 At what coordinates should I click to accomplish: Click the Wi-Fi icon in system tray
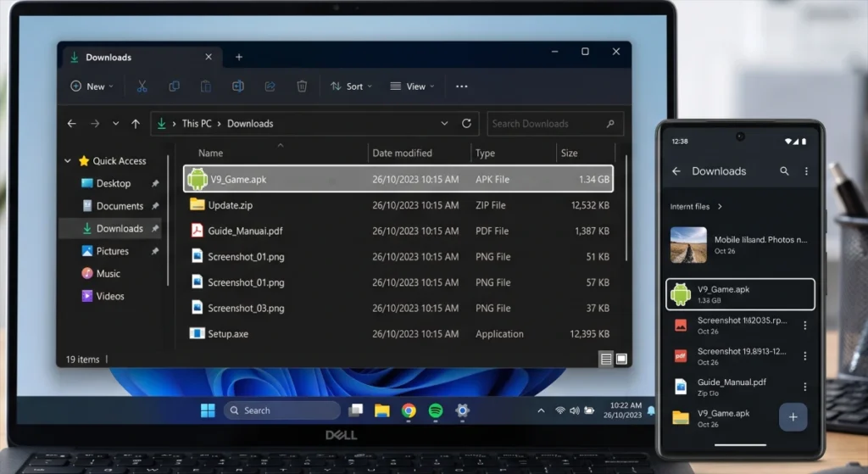(560, 410)
